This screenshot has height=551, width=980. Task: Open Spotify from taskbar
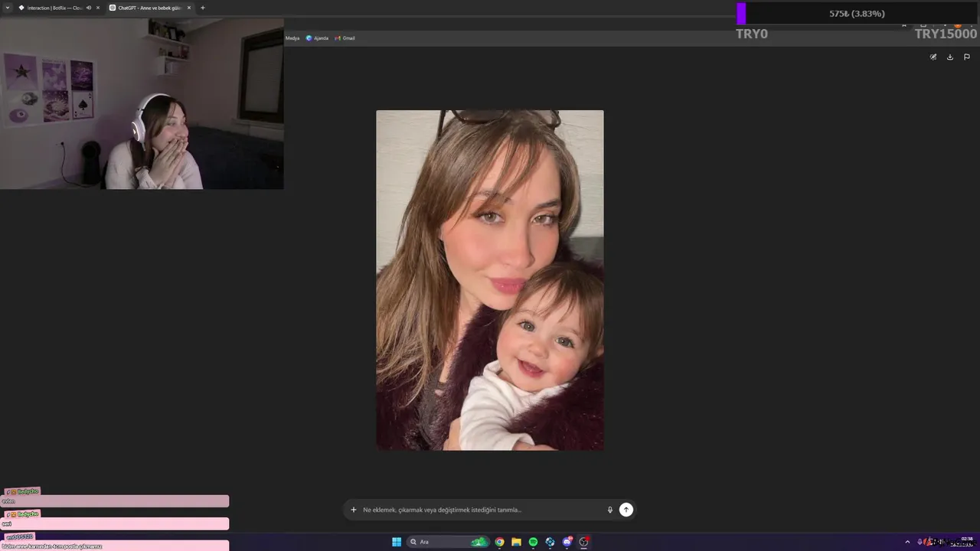point(533,542)
